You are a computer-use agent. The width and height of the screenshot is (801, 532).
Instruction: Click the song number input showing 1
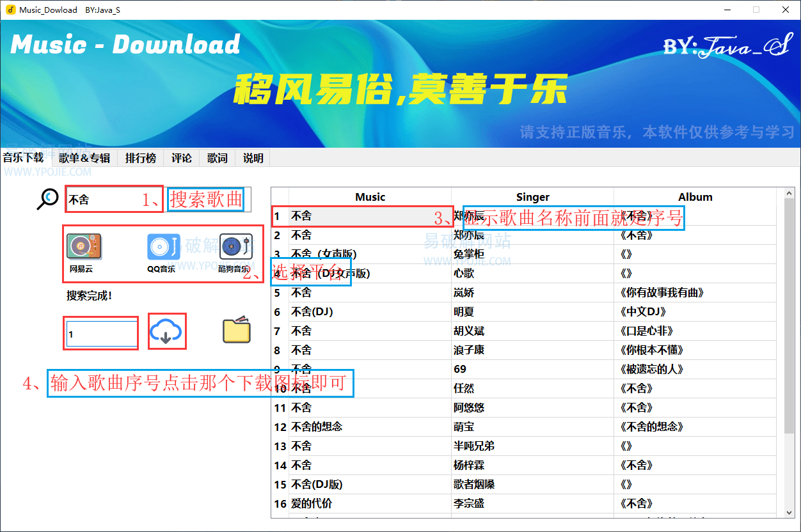coord(100,332)
